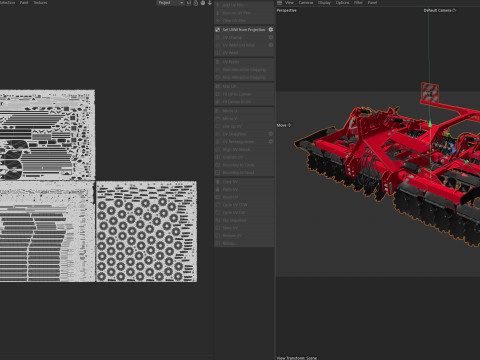
Task: Select the upper UV tile in texture view
Action: 47,135
